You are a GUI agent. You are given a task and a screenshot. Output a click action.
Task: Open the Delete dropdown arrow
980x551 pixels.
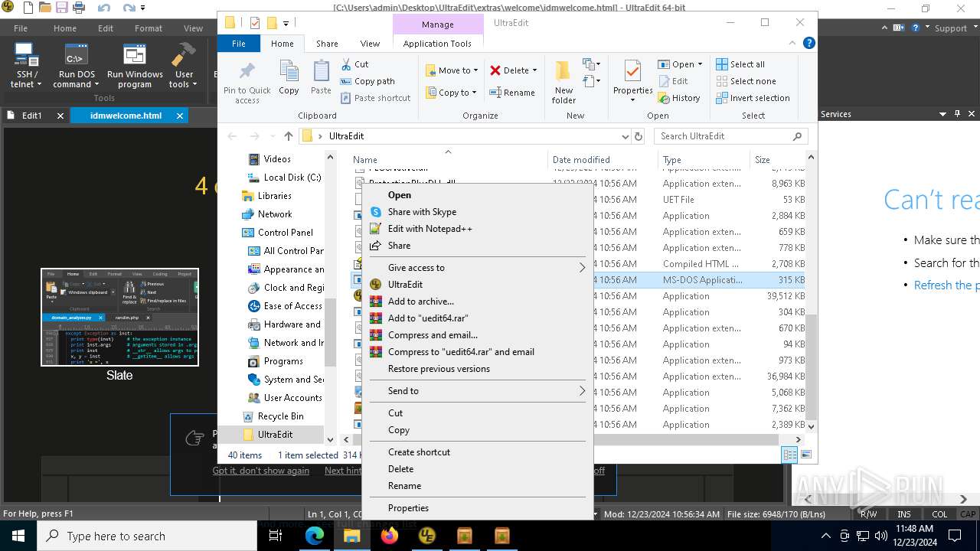(x=534, y=70)
